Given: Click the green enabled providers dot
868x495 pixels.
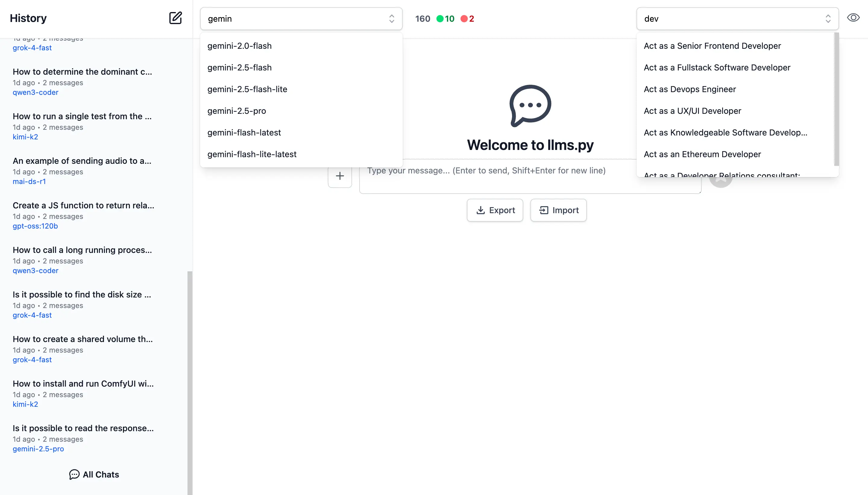Looking at the screenshot, I should (x=440, y=19).
